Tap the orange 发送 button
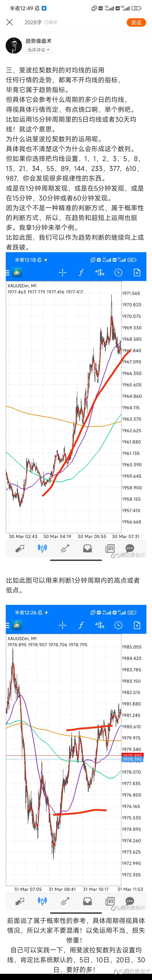152x980 pixels. (136, 22)
